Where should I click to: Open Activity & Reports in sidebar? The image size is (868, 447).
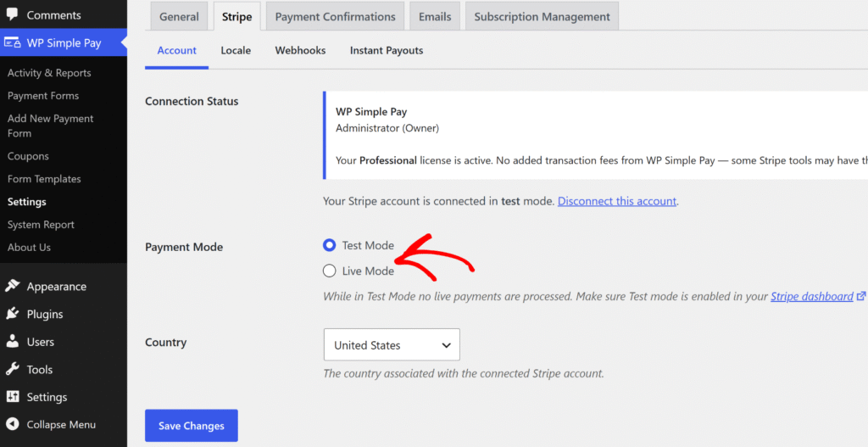[x=49, y=73]
